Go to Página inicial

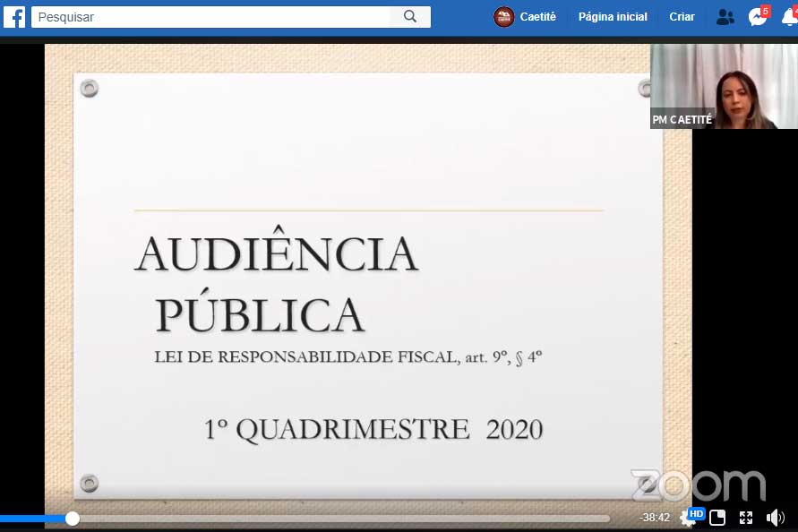(613, 16)
